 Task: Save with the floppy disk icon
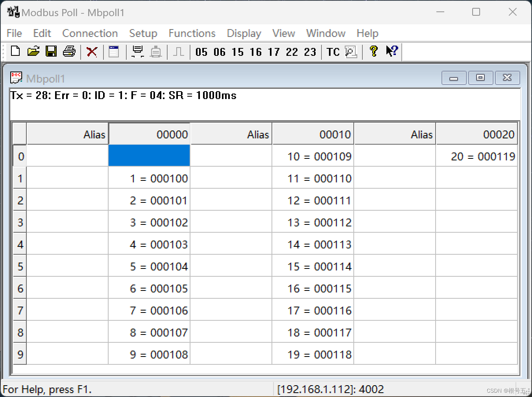pos(51,51)
